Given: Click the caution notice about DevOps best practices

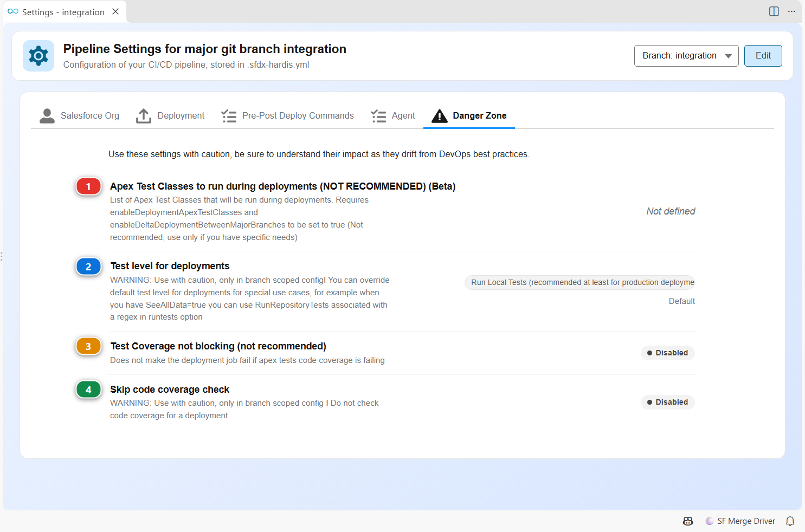Looking at the screenshot, I should pyautogui.click(x=319, y=154).
